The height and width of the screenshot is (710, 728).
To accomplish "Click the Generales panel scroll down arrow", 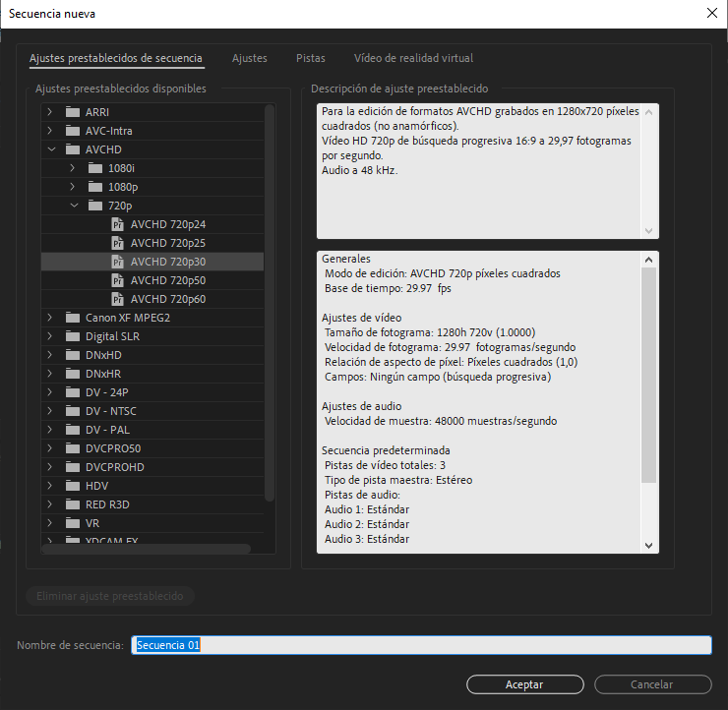I will click(648, 546).
